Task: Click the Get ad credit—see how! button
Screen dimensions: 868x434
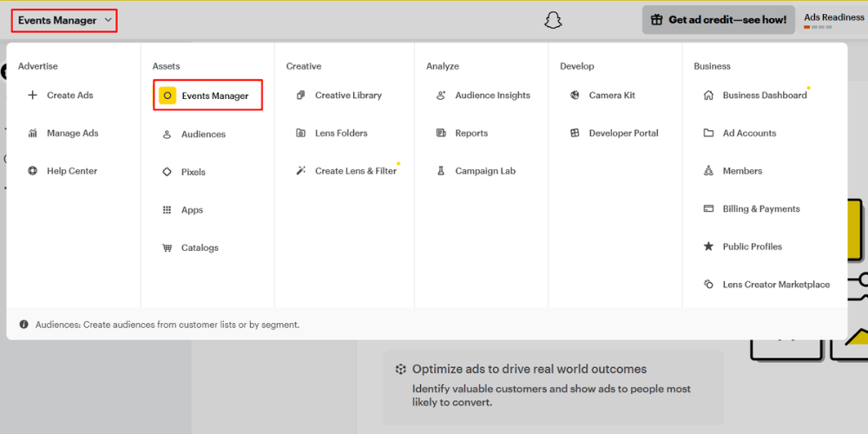Action: [718, 20]
